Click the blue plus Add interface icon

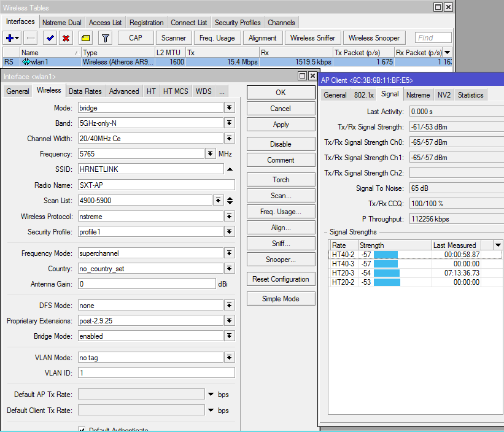[10, 38]
